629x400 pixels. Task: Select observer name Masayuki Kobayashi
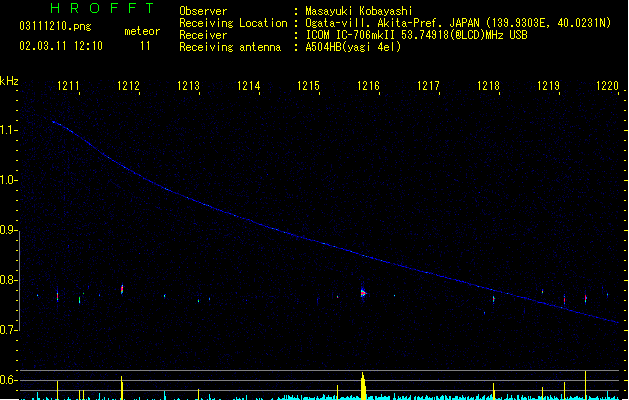click(x=359, y=11)
